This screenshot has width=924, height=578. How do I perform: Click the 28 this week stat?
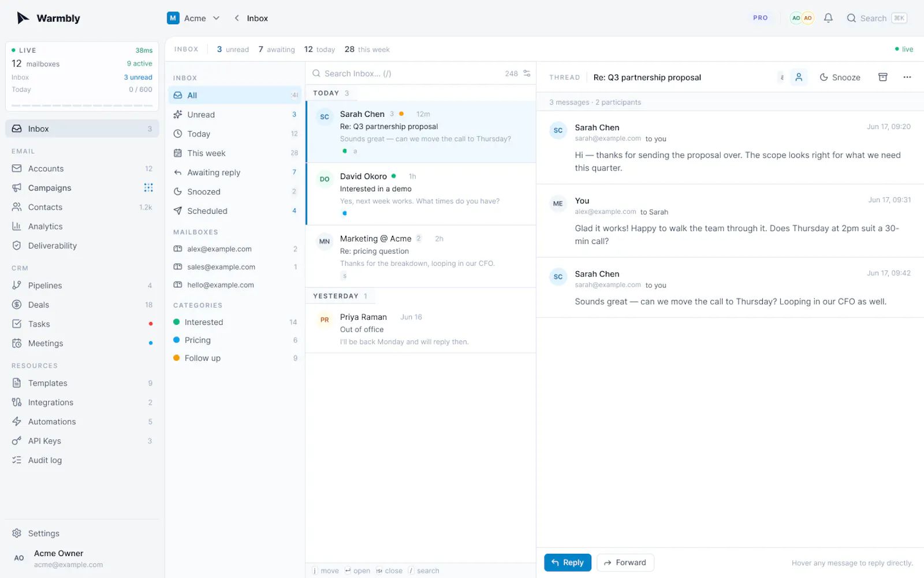coord(367,49)
